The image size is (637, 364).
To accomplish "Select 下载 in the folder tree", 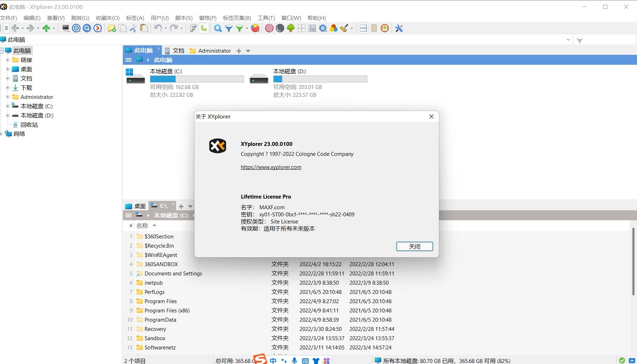I will click(26, 88).
